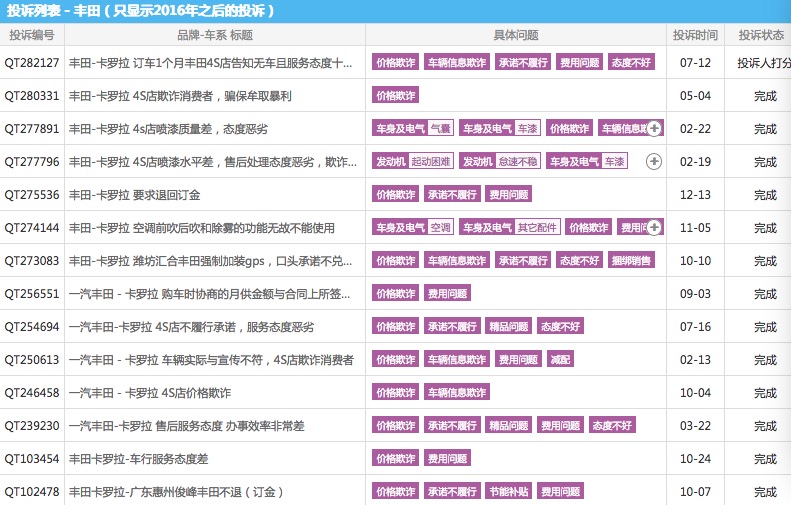Click 车身及电气 其它配件 tag in QT274144 row

[x=510, y=228]
